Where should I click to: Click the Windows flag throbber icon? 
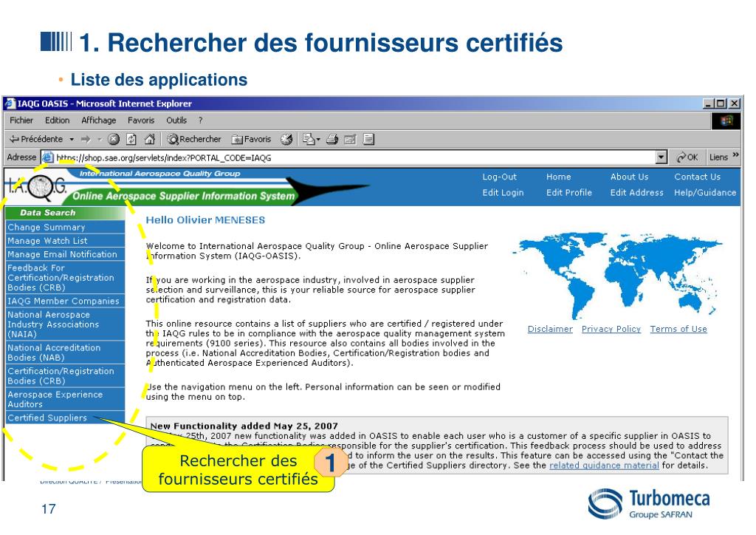[726, 120]
